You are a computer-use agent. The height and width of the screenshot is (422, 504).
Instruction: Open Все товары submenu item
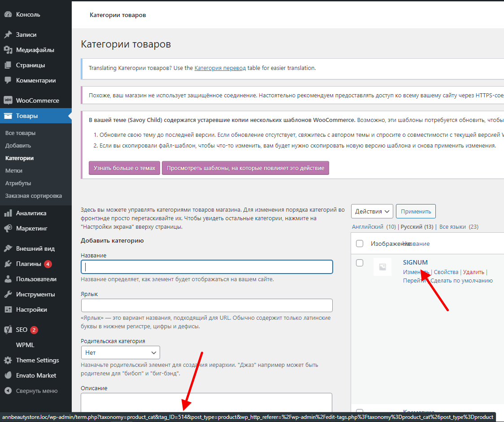20,133
